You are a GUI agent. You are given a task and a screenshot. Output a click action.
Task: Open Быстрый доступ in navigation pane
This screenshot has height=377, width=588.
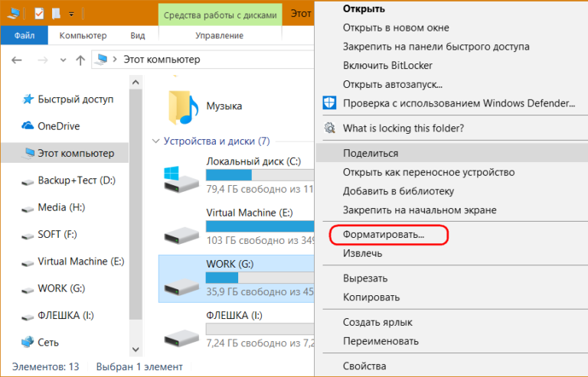[x=75, y=99]
